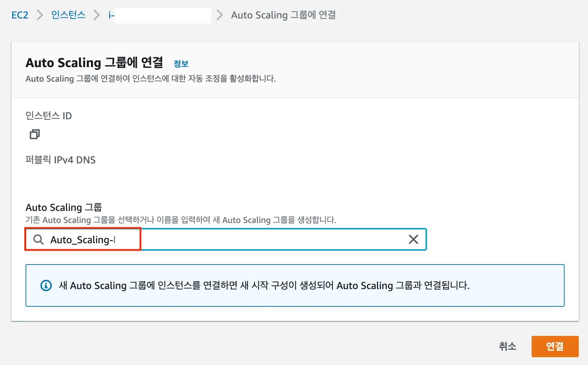Click the current breadcrumb Auto Scaling 그룹에 연결
The width and height of the screenshot is (588, 365).
[283, 15]
